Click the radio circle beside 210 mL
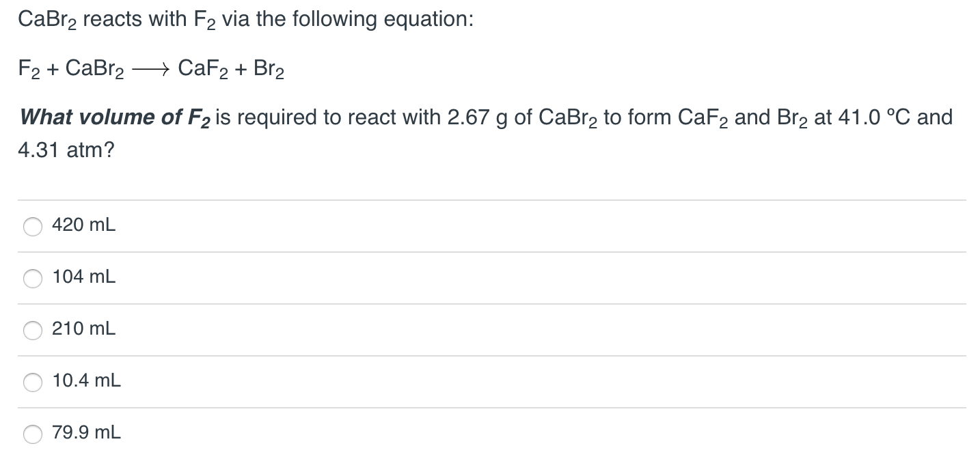The image size is (980, 474). 32,330
